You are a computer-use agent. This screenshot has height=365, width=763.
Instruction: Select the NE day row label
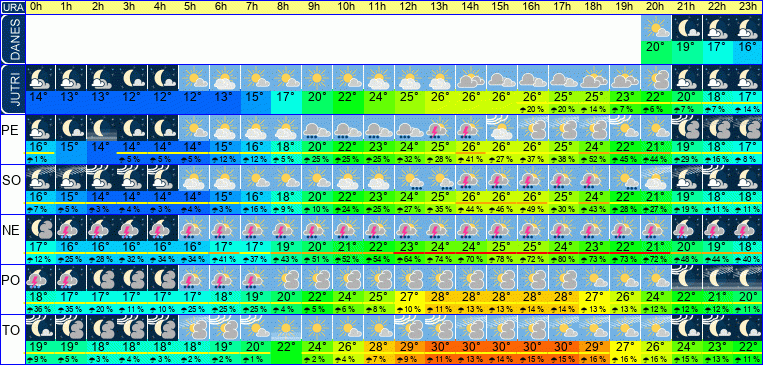coord(11,231)
